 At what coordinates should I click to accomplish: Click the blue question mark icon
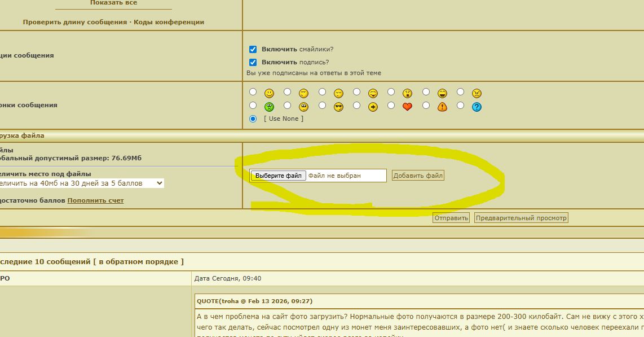point(477,107)
